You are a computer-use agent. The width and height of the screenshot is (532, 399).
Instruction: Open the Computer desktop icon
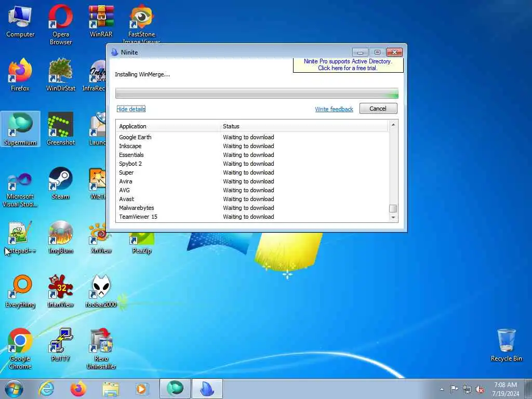(20, 21)
